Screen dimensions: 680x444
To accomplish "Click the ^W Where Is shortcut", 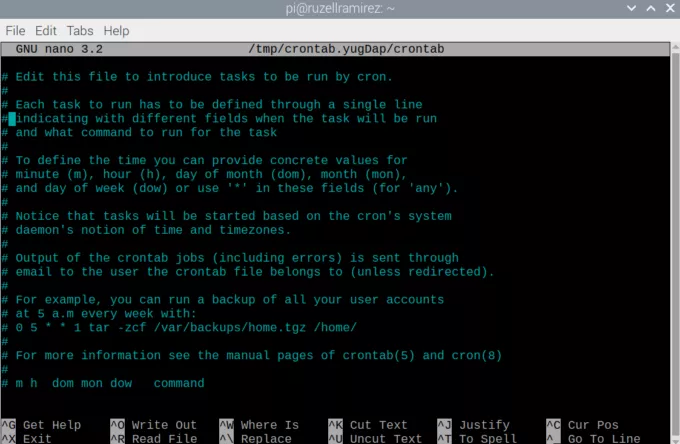I will point(259,425).
